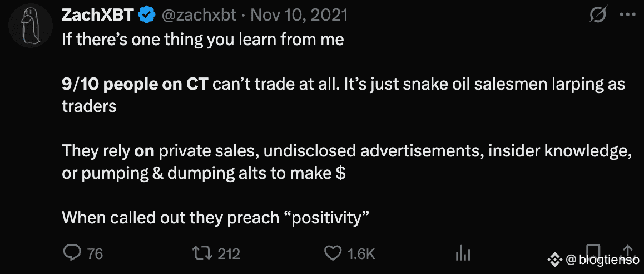Click the 212 reposts count

pos(229,254)
